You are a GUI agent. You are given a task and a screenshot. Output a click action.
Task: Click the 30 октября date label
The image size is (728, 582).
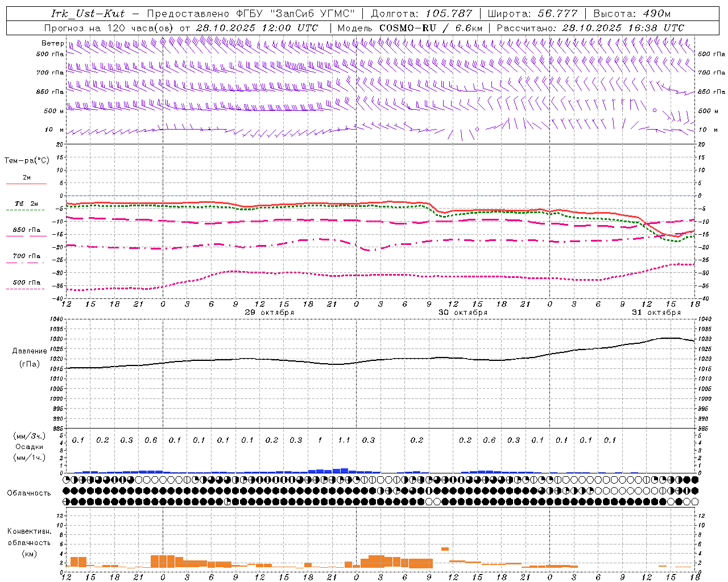pyautogui.click(x=462, y=313)
